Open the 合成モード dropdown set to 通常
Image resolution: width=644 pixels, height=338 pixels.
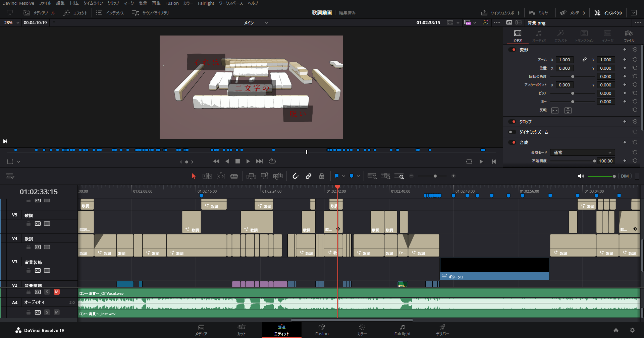[x=582, y=152]
